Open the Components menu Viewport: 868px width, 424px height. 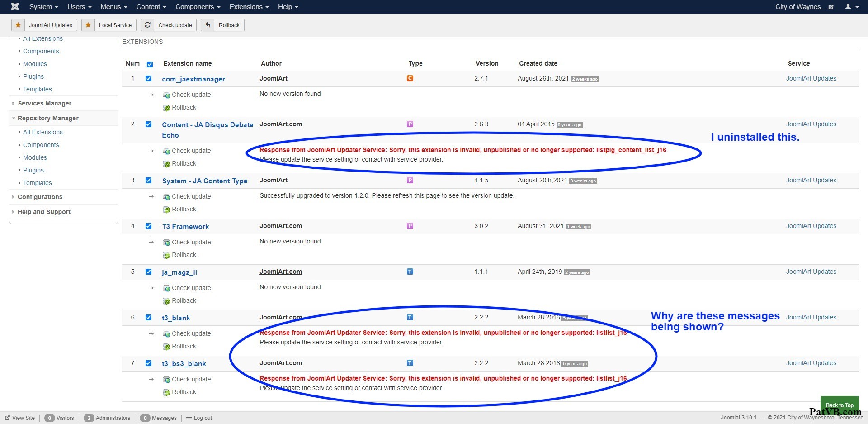[198, 7]
